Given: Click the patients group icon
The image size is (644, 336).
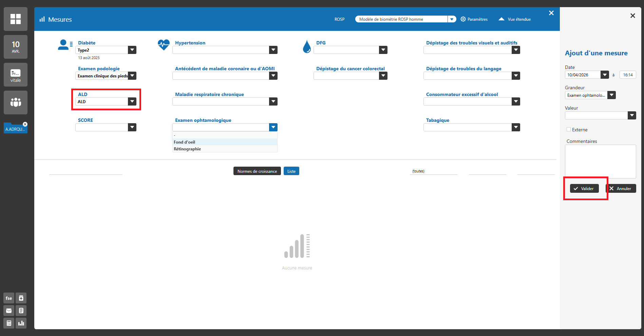Looking at the screenshot, I should [16, 102].
